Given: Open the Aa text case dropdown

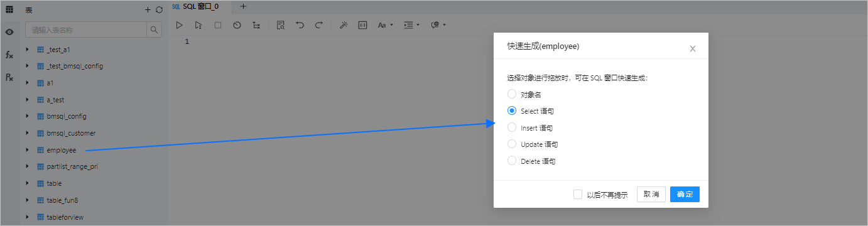Looking at the screenshot, I should point(385,25).
